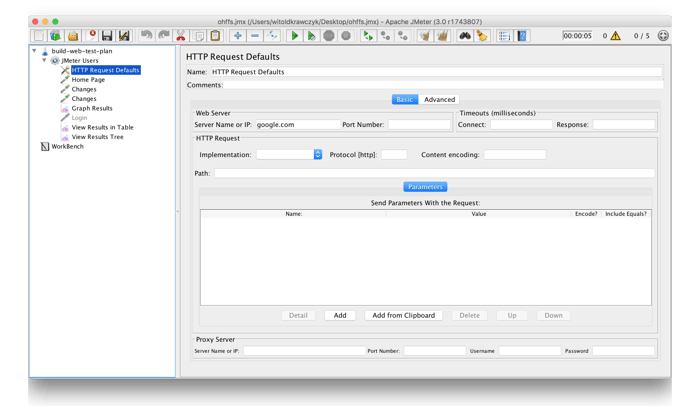700x419 pixels.
Task: Click the Remote Stop All icon
Action: (385, 36)
